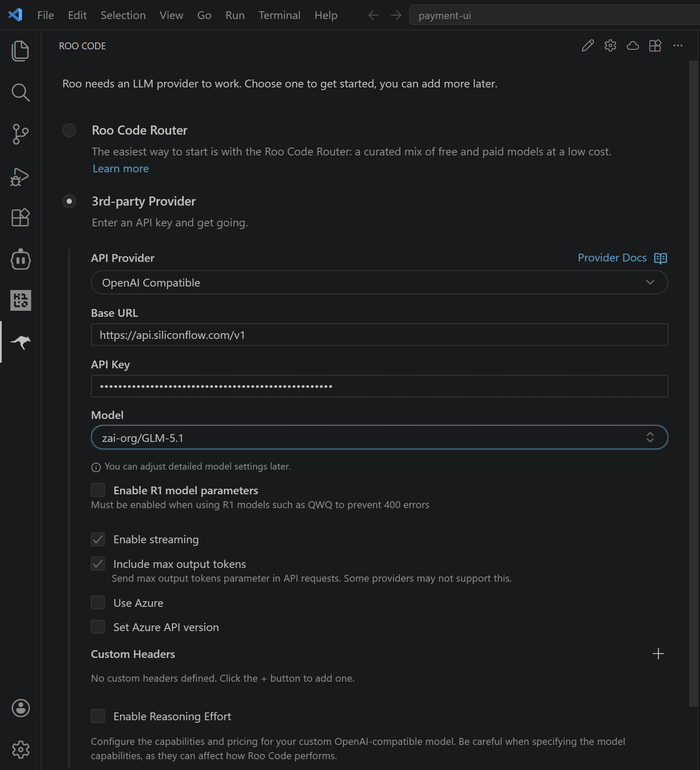Open the Provider Docs link
The width and height of the screenshot is (700, 770).
[x=612, y=258]
